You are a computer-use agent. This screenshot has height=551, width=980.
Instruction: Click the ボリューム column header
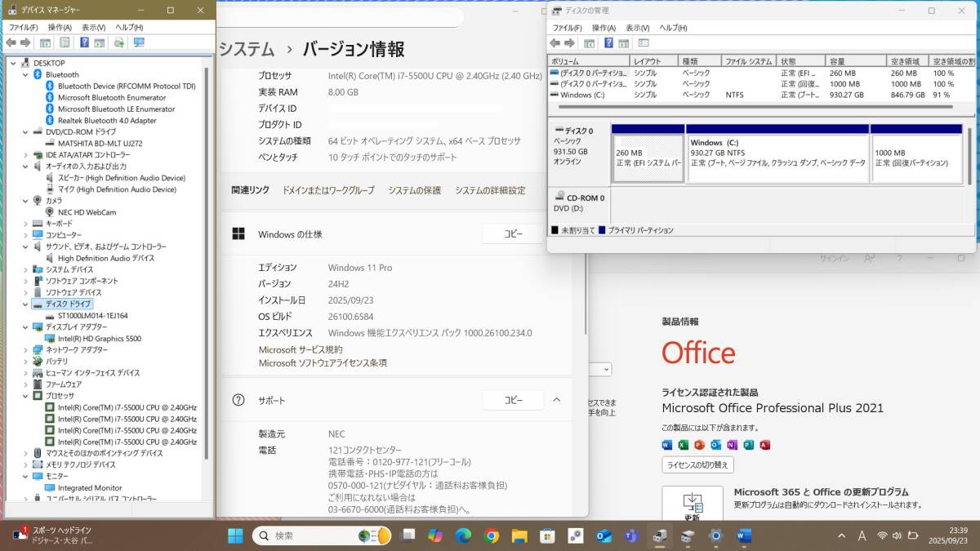click(x=589, y=61)
